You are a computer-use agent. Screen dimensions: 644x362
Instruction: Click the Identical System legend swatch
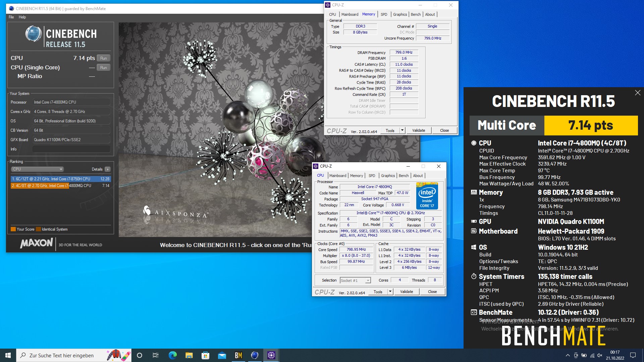tap(38, 229)
